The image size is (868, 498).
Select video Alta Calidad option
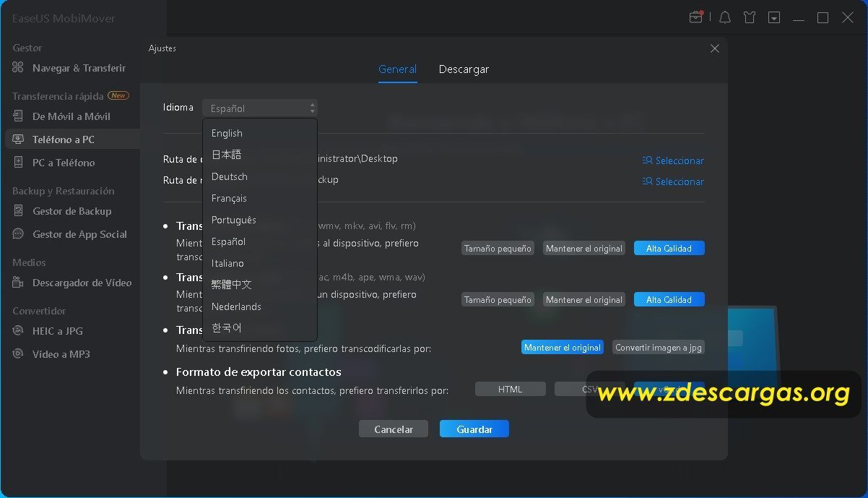669,249
